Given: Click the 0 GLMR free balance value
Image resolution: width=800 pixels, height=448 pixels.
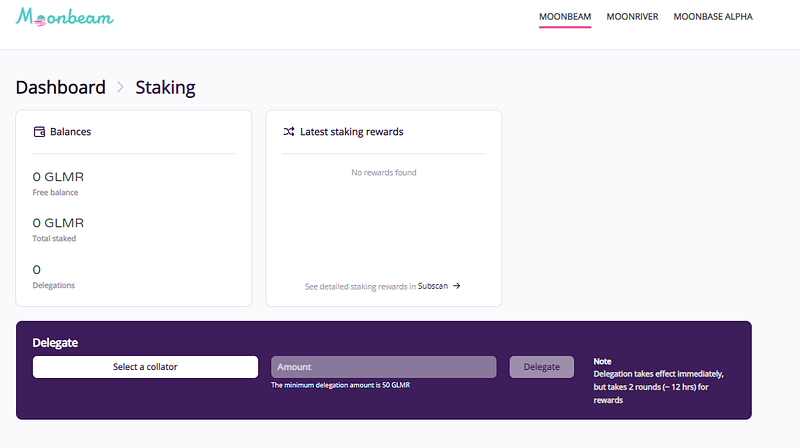Looking at the screenshot, I should (58, 177).
